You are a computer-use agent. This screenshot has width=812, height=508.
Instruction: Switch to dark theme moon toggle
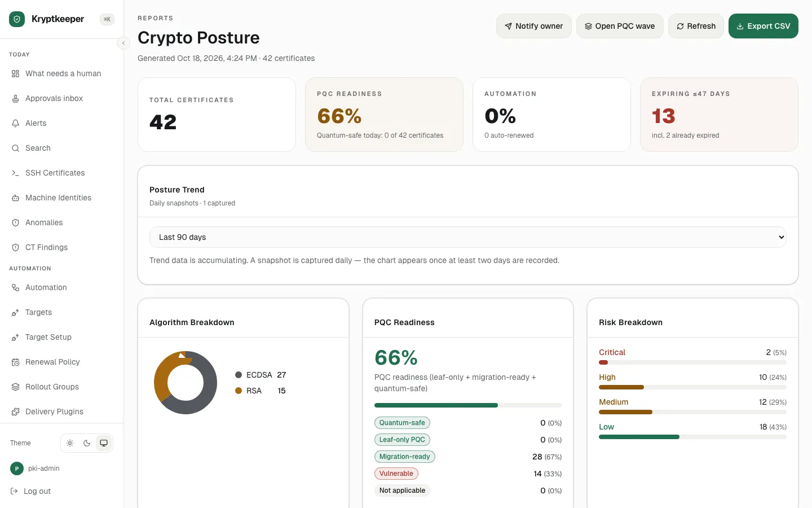[87, 443]
